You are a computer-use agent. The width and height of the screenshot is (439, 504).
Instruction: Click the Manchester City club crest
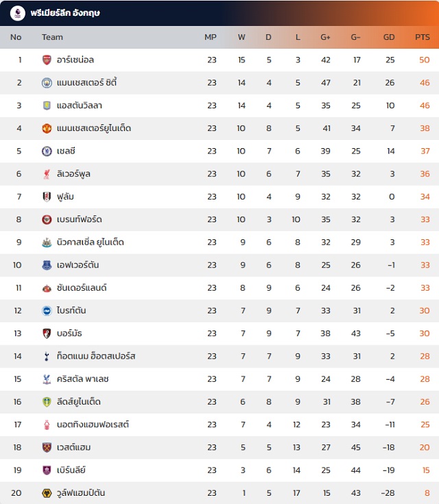47,83
